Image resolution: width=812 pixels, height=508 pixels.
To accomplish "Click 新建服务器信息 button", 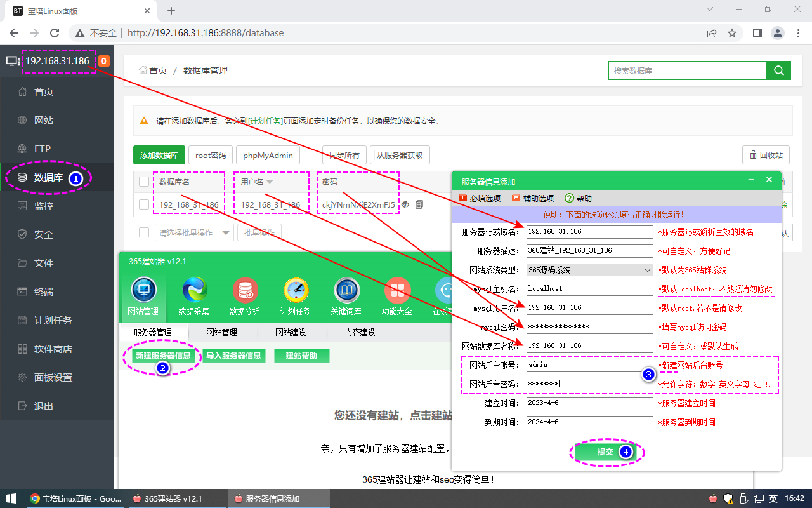I will coord(163,356).
